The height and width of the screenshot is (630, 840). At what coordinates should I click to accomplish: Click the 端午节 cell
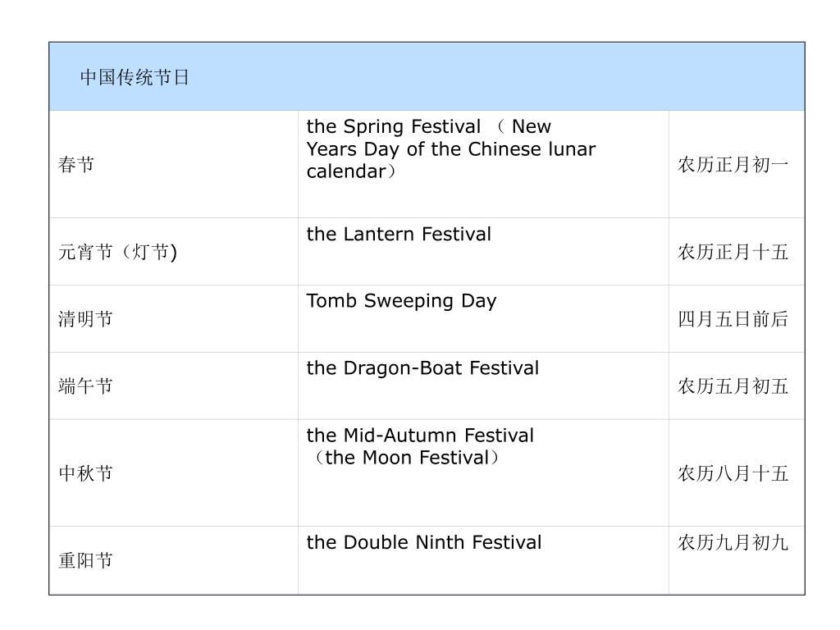(x=174, y=386)
